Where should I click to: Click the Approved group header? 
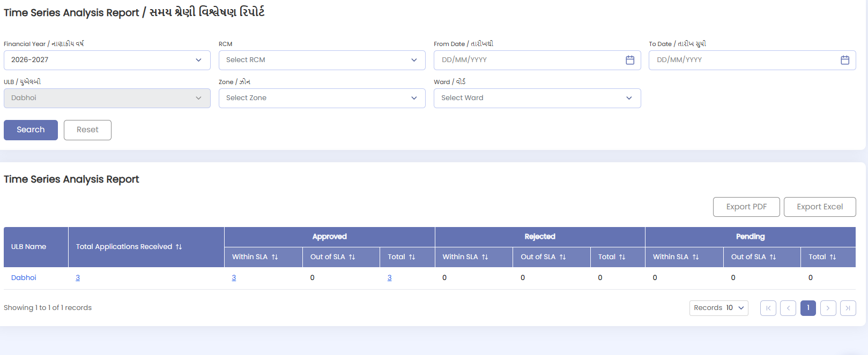(330, 237)
